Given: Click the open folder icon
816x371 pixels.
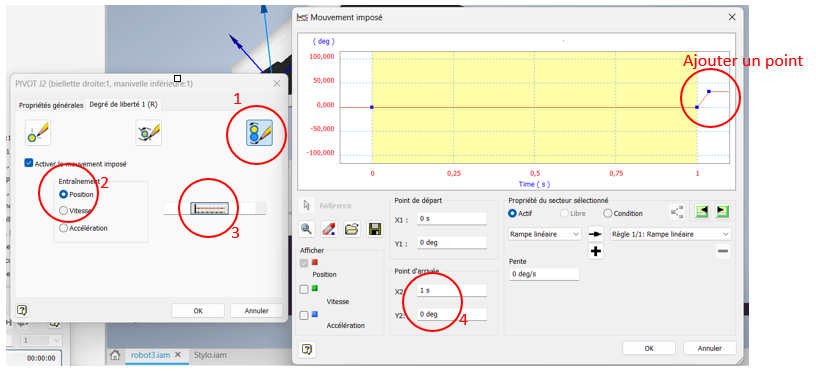Looking at the screenshot, I should pos(352,229).
